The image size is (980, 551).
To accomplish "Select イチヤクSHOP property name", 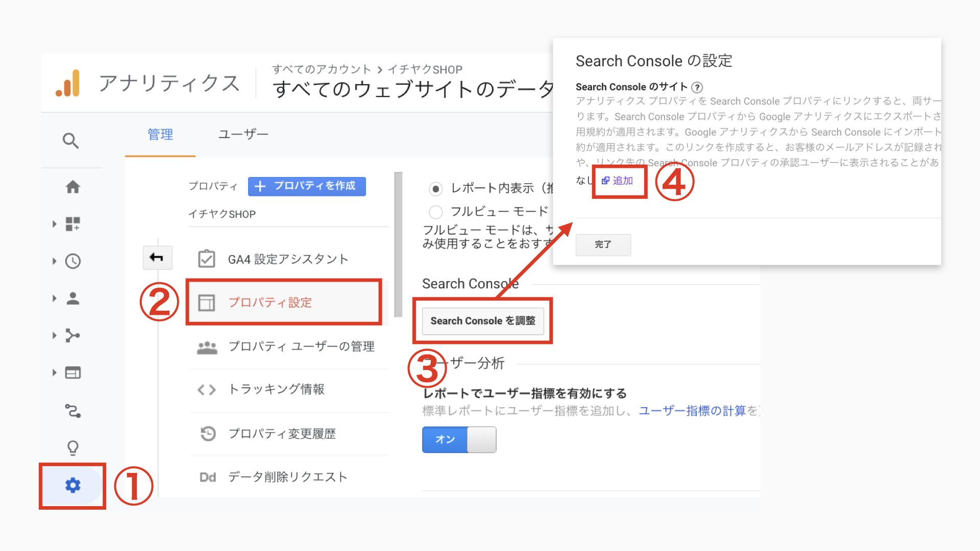I will pyautogui.click(x=222, y=214).
